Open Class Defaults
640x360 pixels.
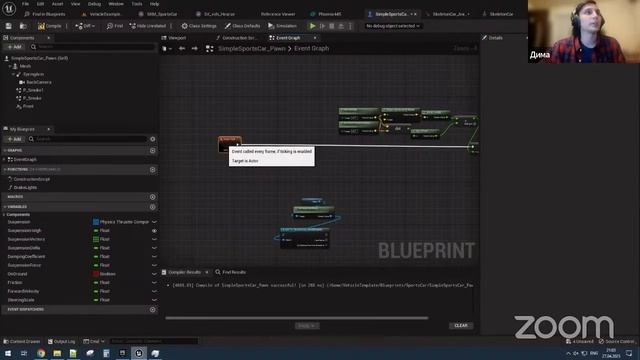click(x=242, y=26)
